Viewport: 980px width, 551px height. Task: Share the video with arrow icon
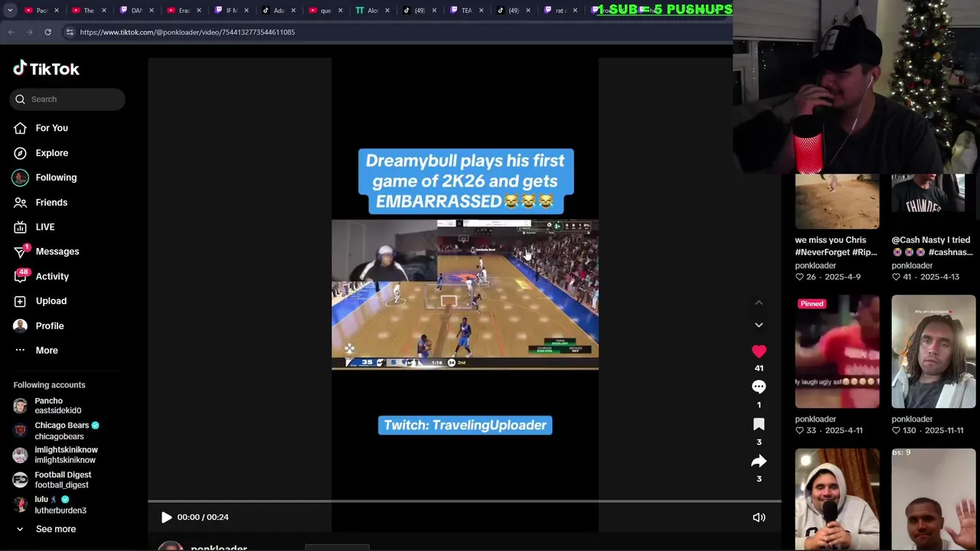(759, 461)
